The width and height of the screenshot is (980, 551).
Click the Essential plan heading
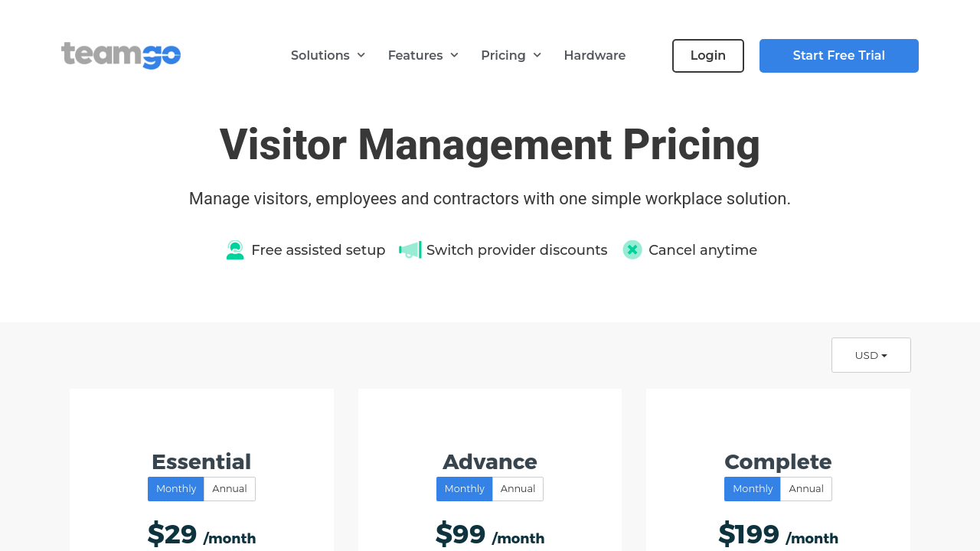[x=201, y=461]
